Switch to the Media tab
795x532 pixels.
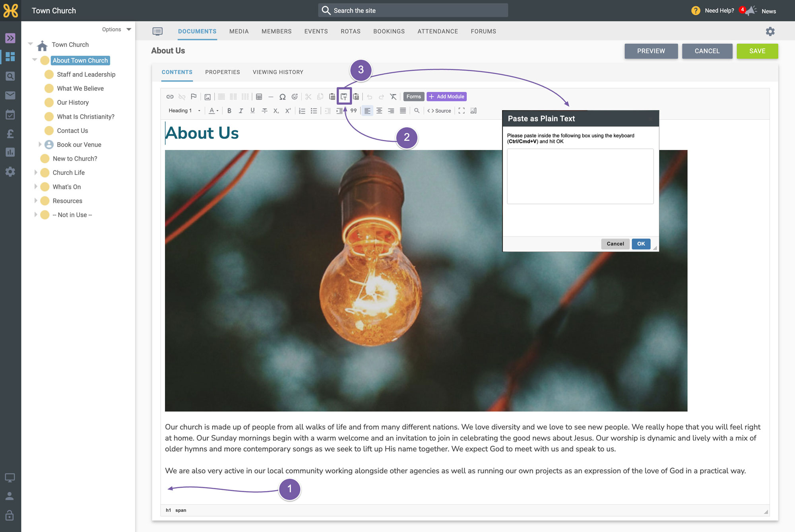coord(239,31)
